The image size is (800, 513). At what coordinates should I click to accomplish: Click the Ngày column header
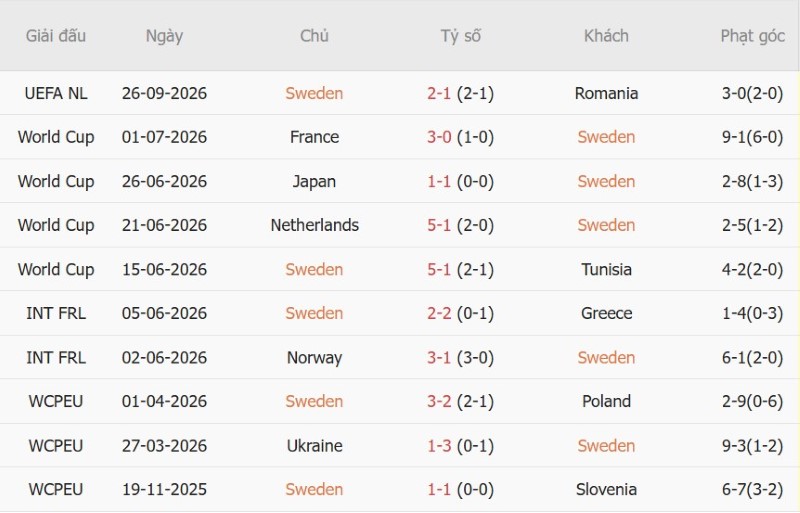(164, 36)
